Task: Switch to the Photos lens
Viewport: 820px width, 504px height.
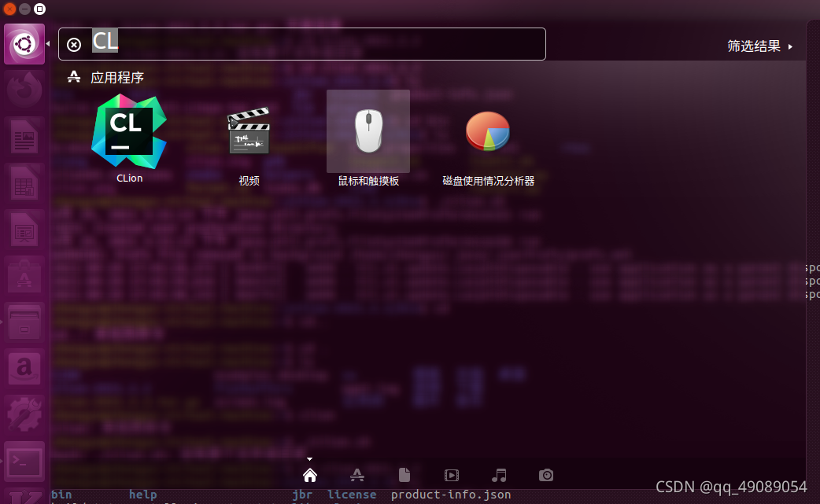Action: 546,475
